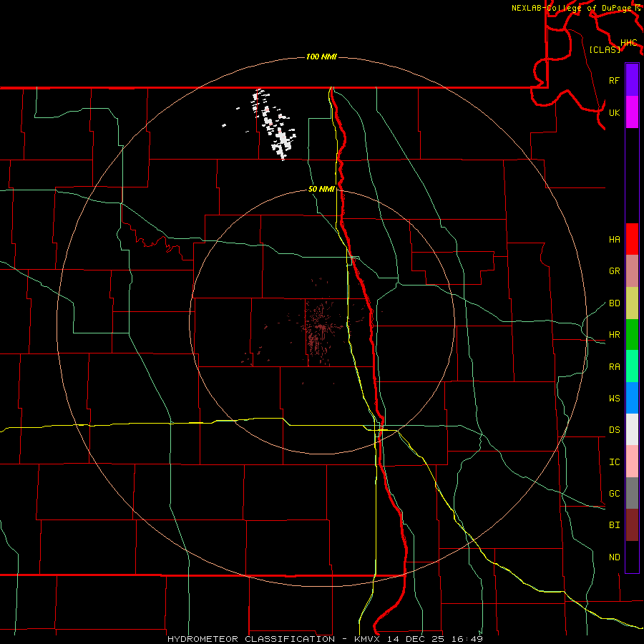The width and height of the screenshot is (644, 644).
Task: Click the light pink IC legend swatch
Action: (632, 462)
